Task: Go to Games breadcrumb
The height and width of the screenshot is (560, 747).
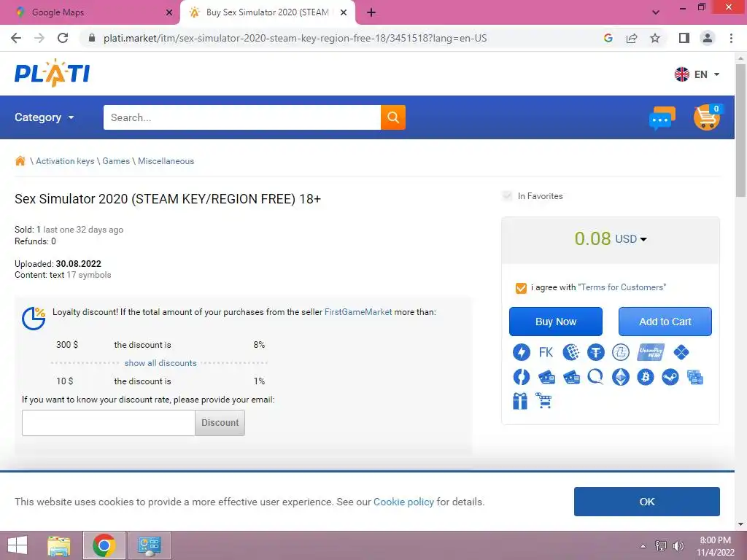Action: tap(116, 161)
